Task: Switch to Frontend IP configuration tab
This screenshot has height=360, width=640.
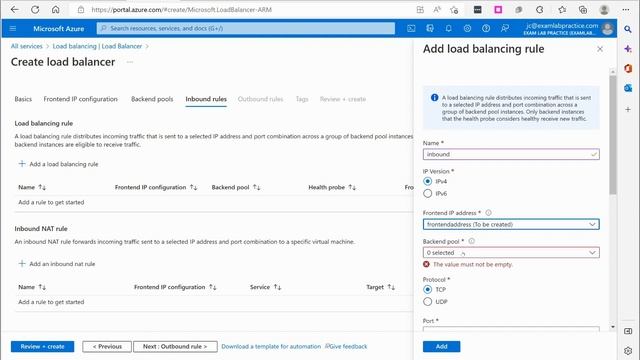Action: [x=80, y=99]
